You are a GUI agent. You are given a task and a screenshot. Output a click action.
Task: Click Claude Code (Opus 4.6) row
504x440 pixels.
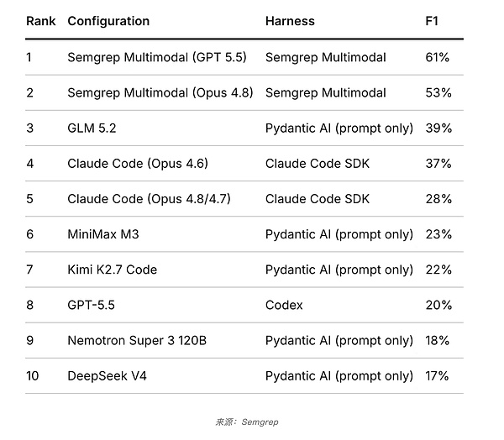tap(244, 164)
